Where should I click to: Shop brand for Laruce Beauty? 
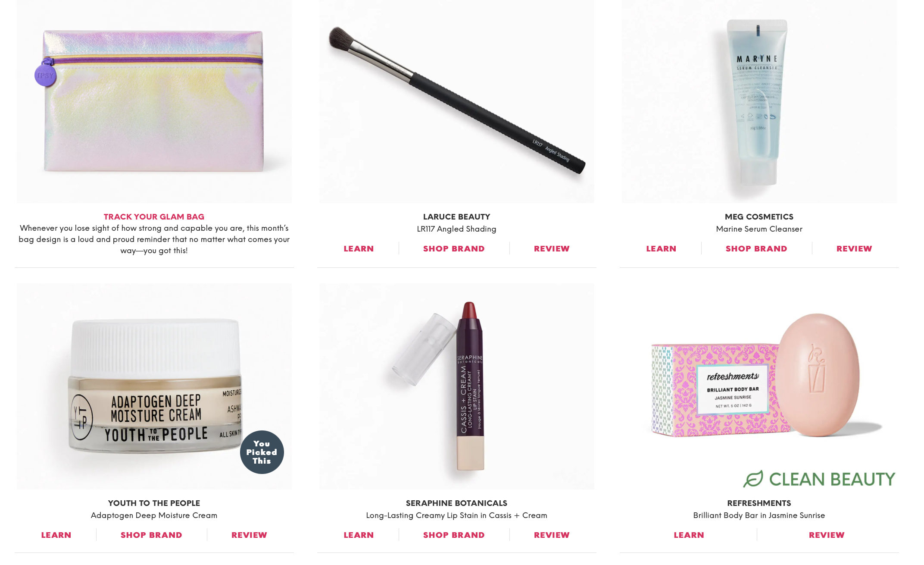tap(454, 248)
